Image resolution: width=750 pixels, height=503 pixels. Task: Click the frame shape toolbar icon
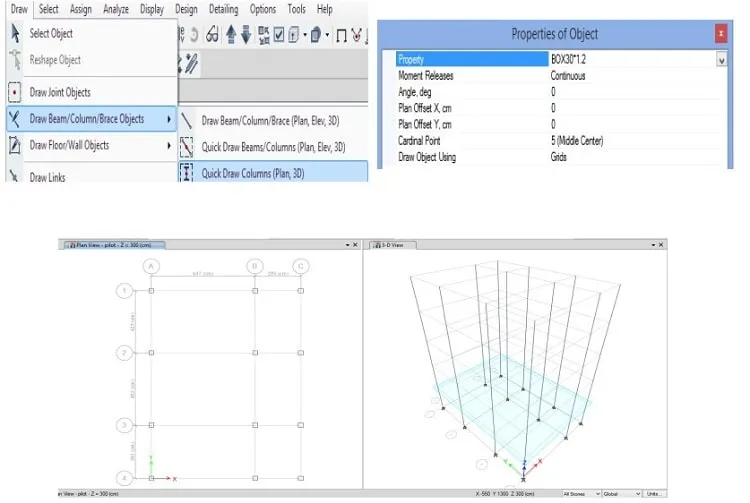341,35
